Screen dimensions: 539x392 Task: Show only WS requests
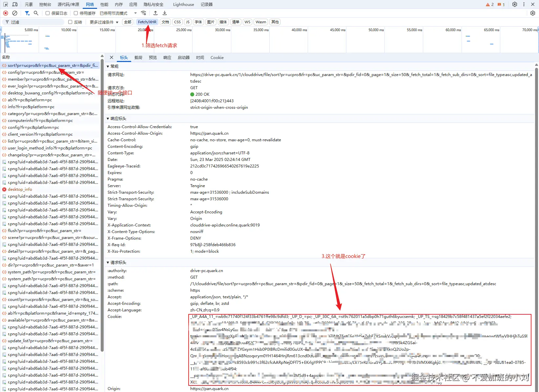pyautogui.click(x=247, y=22)
